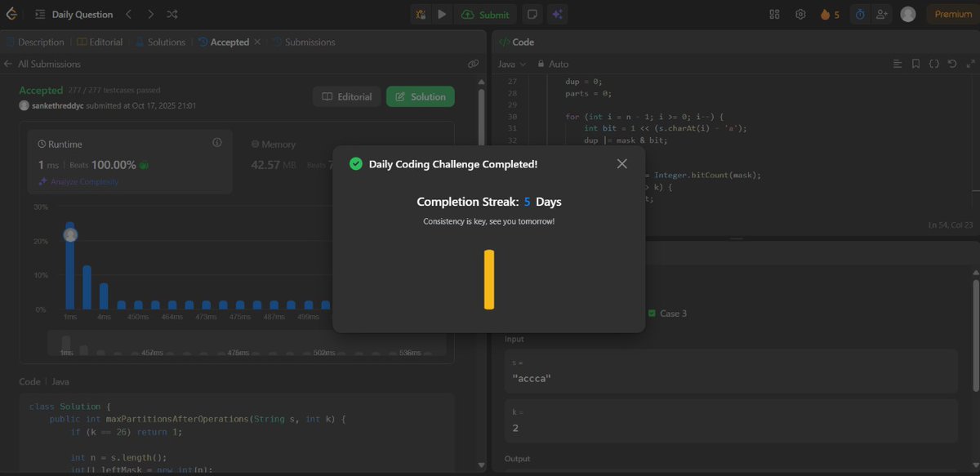The image size is (980, 476).
Task: Click the runtime chart range slider strip
Action: (245, 344)
